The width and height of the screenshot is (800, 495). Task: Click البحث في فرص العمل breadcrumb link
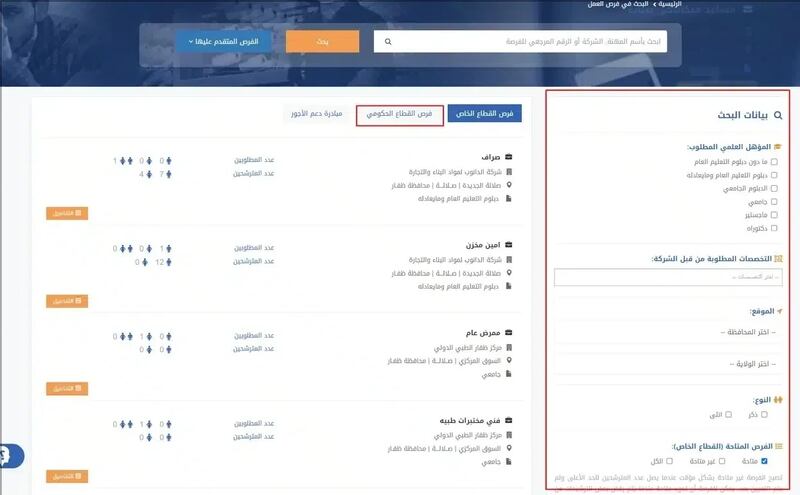tap(618, 4)
